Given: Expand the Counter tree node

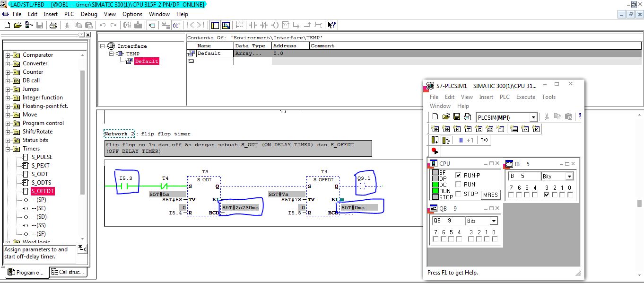Looking at the screenshot, I should (x=8, y=72).
